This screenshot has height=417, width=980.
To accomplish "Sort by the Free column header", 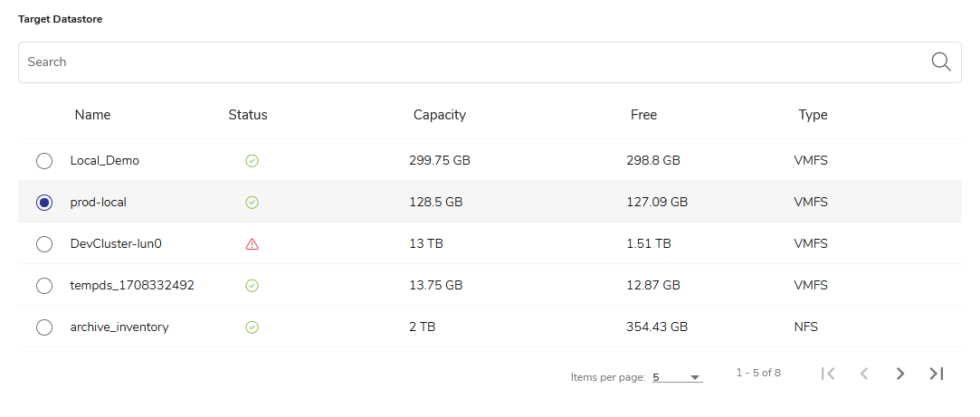I will 643,115.
